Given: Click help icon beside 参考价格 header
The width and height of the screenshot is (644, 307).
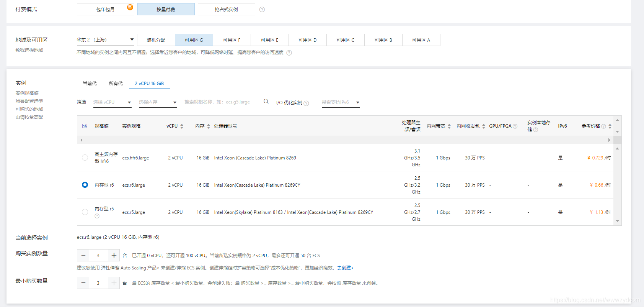Looking at the screenshot, I should tap(603, 126).
